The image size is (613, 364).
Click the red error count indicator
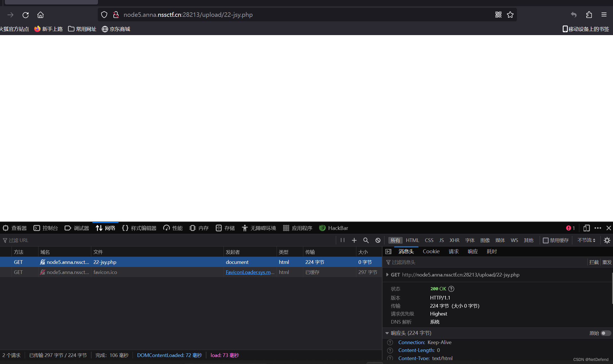[x=570, y=228]
